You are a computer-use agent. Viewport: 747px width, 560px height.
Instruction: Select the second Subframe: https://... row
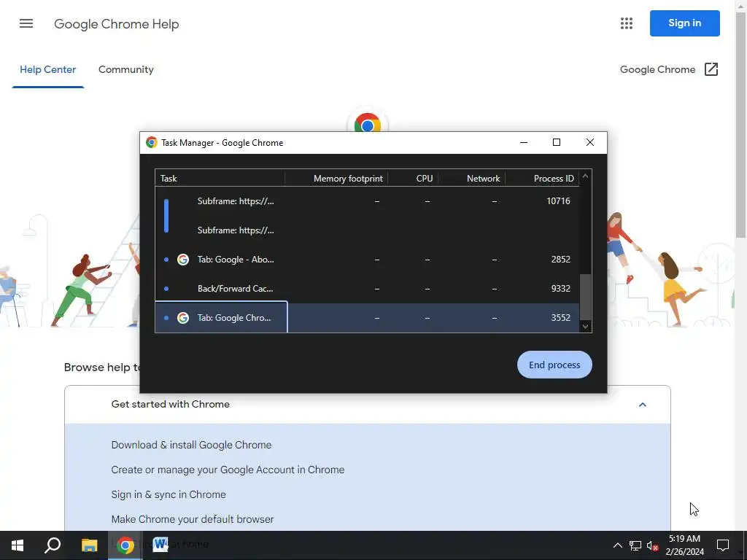click(367, 230)
